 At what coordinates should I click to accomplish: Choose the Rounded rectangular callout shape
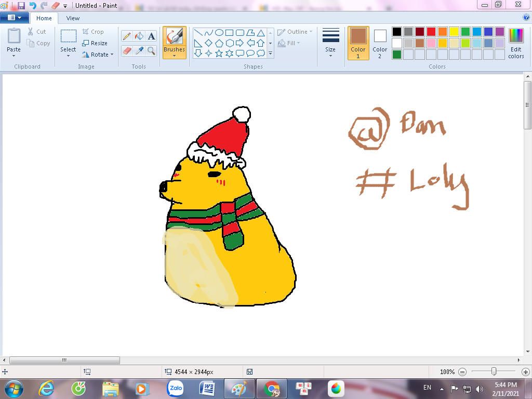(x=240, y=54)
